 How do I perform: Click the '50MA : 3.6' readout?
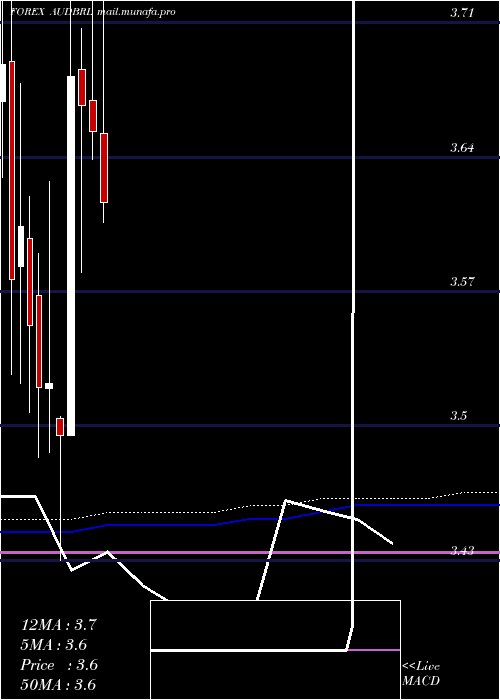58,685
